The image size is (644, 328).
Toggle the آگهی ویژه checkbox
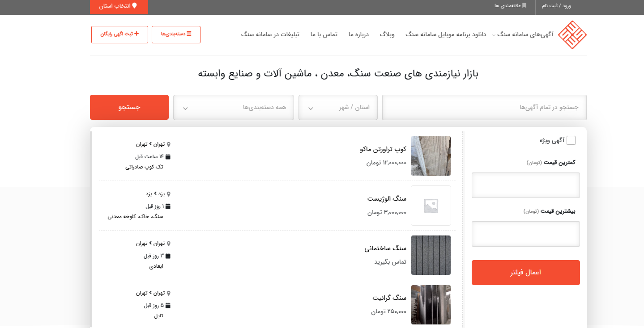pos(571,141)
